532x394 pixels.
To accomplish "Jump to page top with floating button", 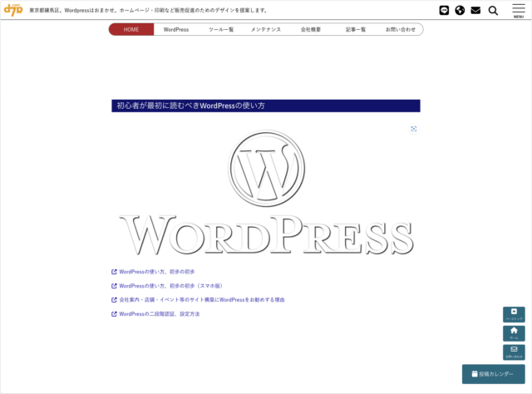I will [514, 314].
